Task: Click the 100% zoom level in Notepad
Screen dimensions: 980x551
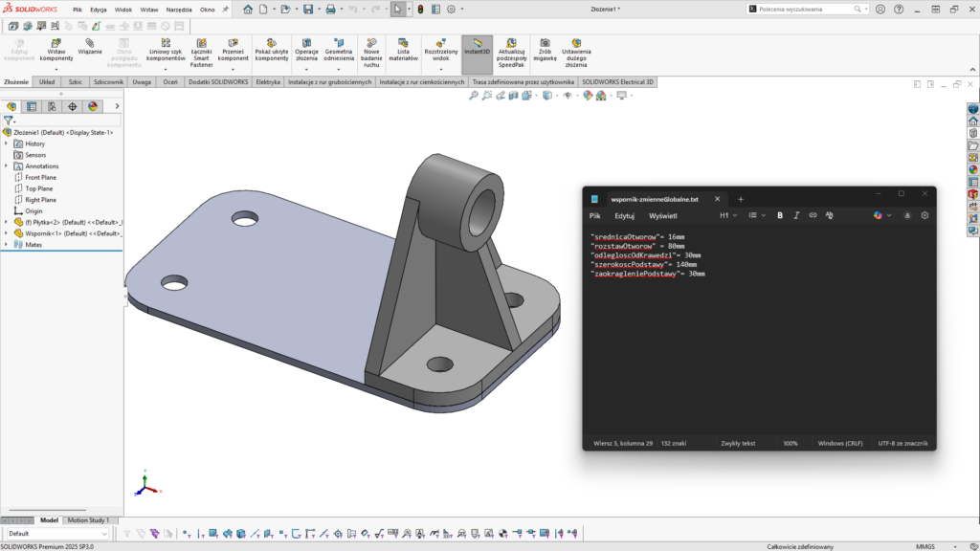Action: tap(790, 443)
